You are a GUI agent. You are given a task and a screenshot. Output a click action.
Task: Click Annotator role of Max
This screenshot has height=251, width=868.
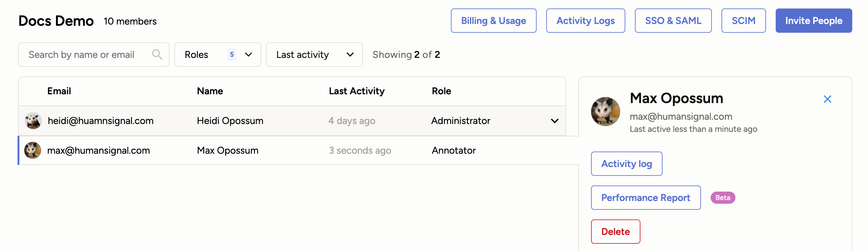454,150
